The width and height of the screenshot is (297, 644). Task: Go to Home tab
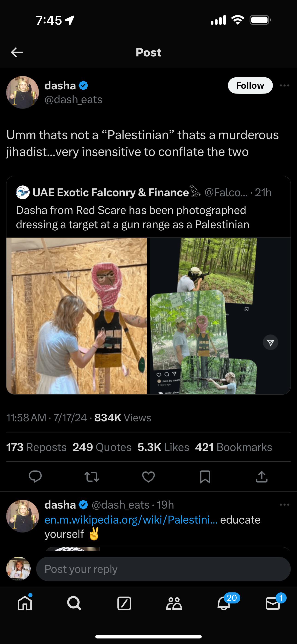(25, 603)
